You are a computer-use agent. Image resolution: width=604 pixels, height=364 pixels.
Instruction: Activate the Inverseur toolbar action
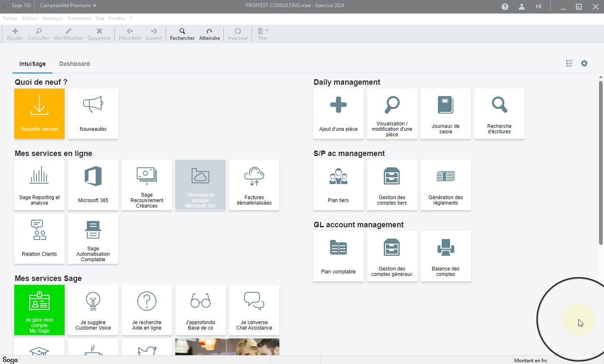pos(238,34)
